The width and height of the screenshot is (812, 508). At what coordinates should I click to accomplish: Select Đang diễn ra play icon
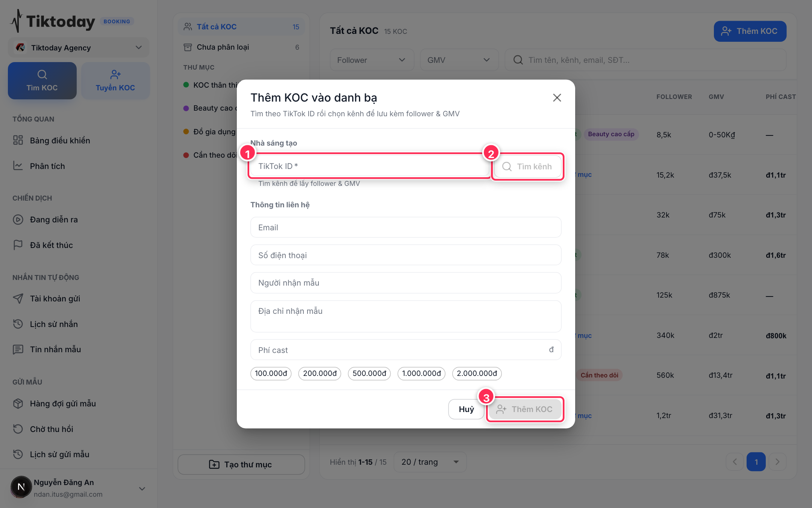pyautogui.click(x=18, y=219)
